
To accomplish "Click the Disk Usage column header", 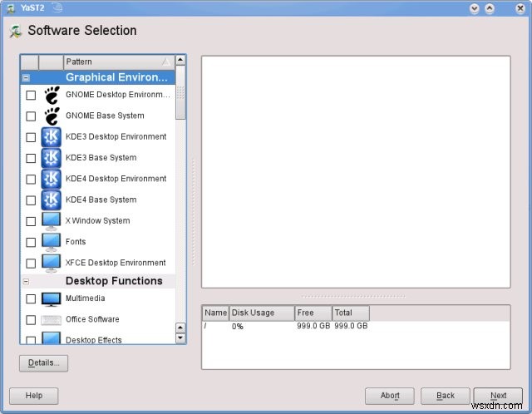I will coord(262,313).
